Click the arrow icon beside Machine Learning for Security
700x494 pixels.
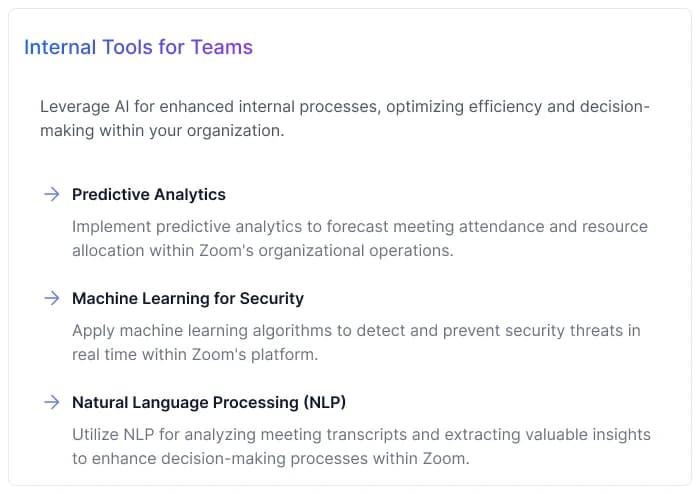pyautogui.click(x=51, y=298)
